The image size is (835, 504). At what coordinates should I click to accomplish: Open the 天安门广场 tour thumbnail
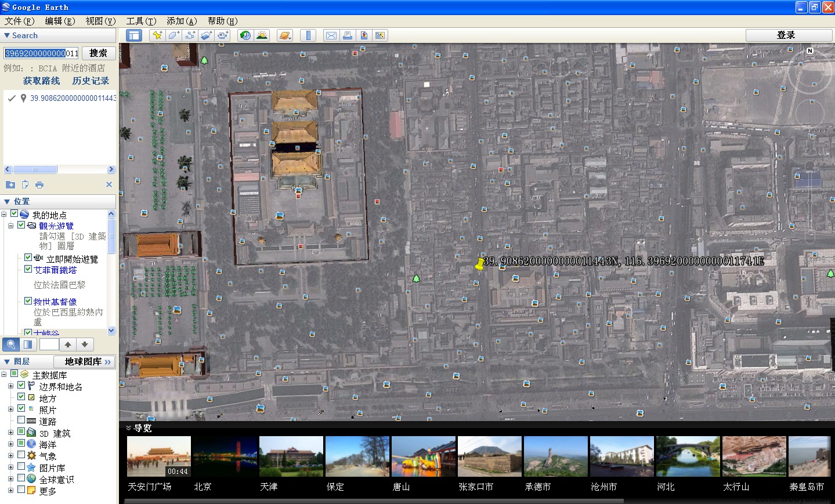point(158,456)
